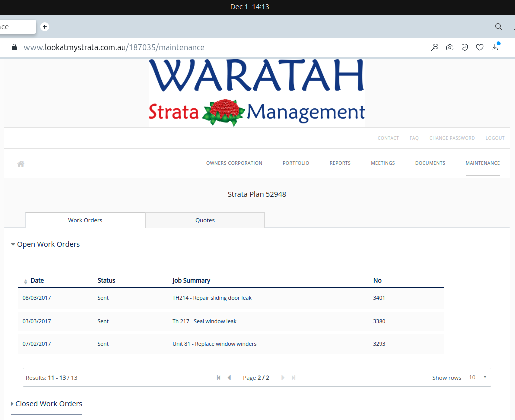This screenshot has width=515, height=420.
Task: Click the Contact link
Action: tap(388, 138)
